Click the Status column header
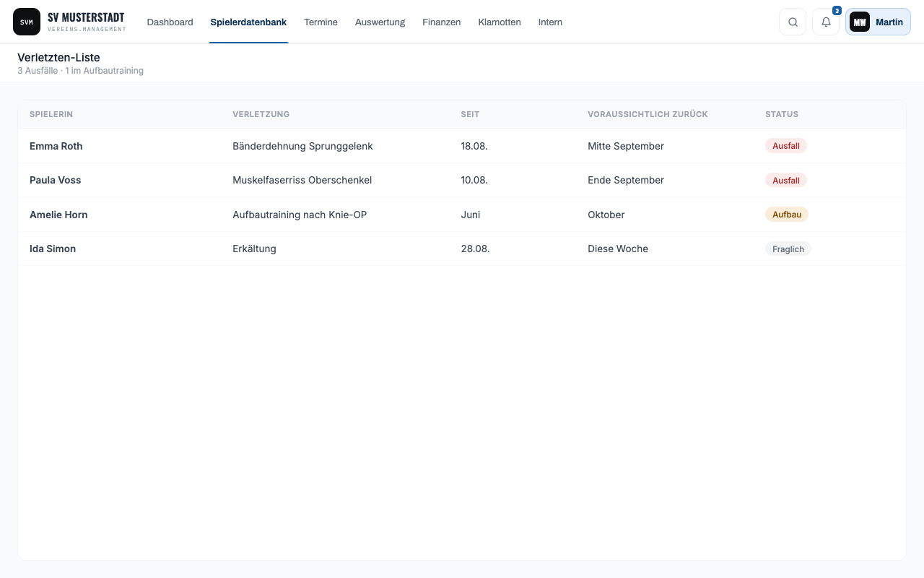The height and width of the screenshot is (578, 924). tap(782, 114)
